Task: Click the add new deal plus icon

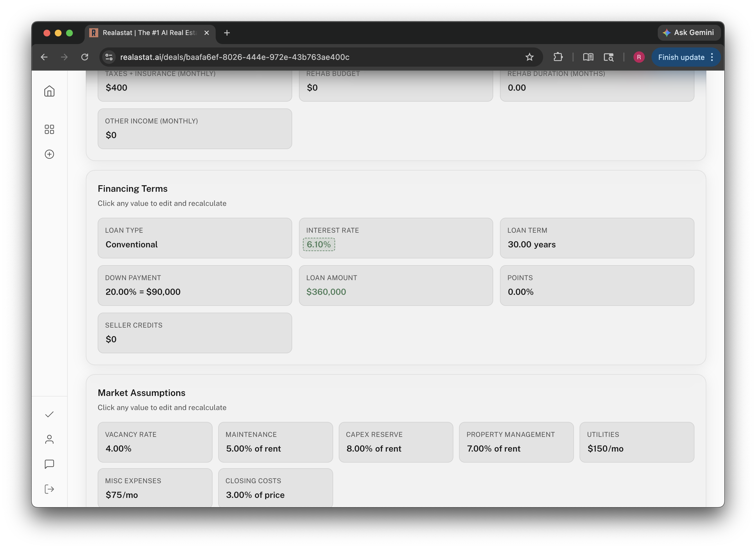Action: tap(49, 154)
